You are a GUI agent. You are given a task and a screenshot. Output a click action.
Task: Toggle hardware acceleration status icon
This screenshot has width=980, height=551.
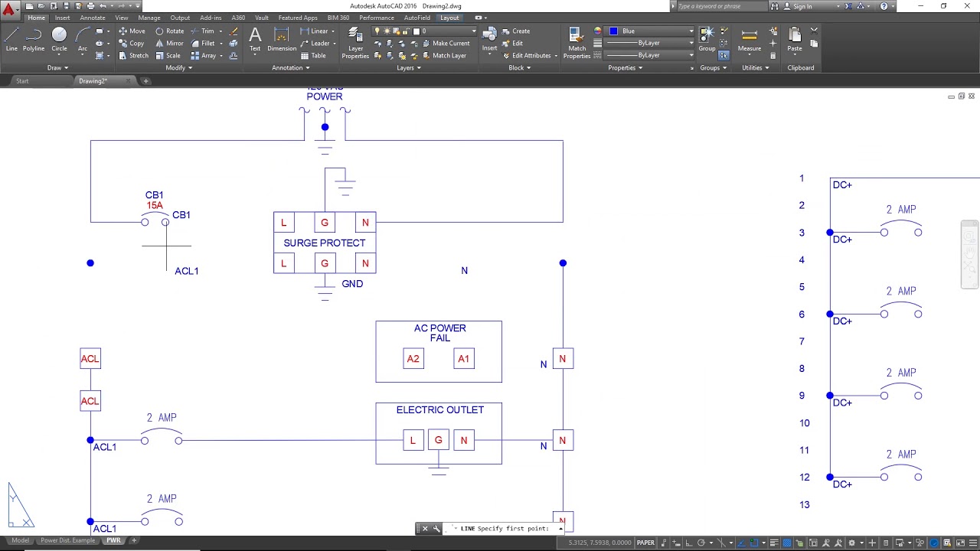tap(934, 543)
